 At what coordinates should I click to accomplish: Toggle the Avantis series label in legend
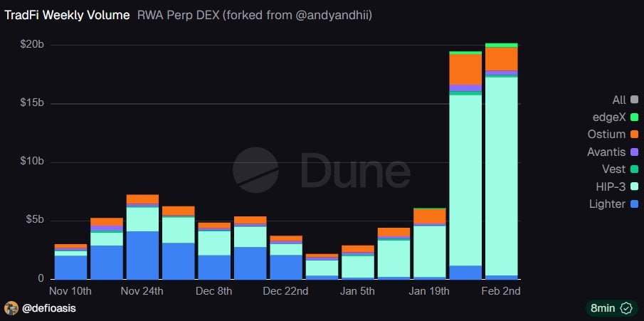pyautogui.click(x=606, y=152)
